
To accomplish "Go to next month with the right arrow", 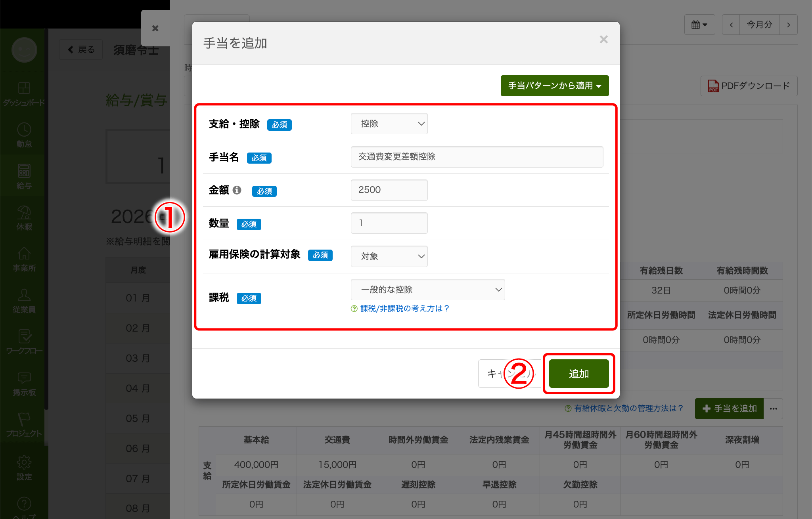I will pos(789,25).
